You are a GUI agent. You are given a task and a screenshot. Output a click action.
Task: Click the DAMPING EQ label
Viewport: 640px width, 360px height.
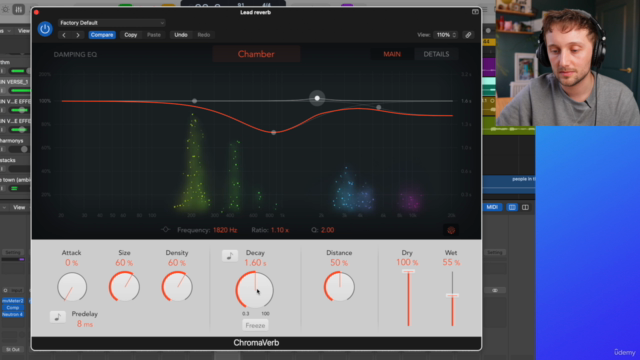coord(75,55)
